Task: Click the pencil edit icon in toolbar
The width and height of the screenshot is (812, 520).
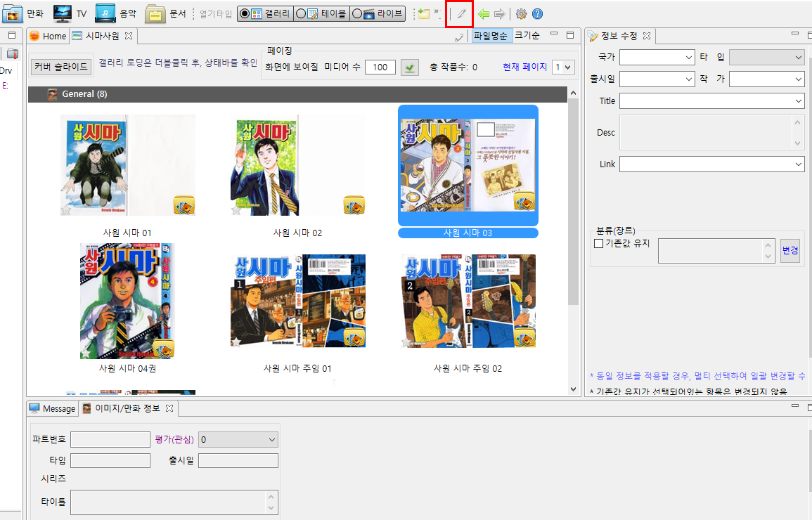Action: pos(461,13)
